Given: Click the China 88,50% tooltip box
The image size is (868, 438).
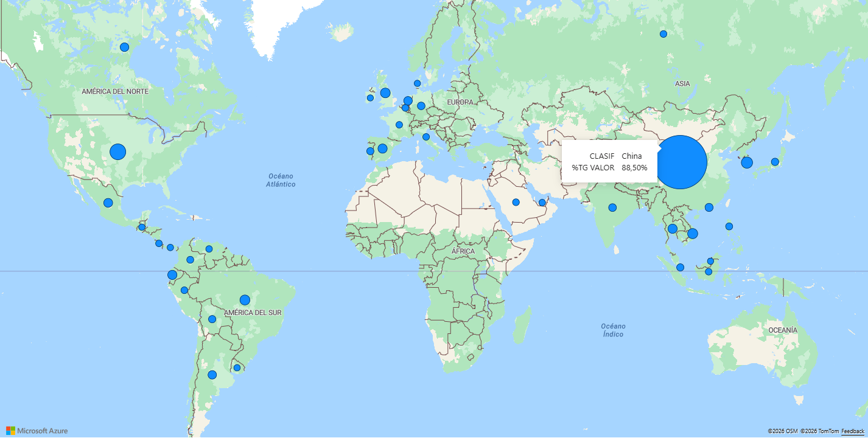Looking at the screenshot, I should (609, 161).
